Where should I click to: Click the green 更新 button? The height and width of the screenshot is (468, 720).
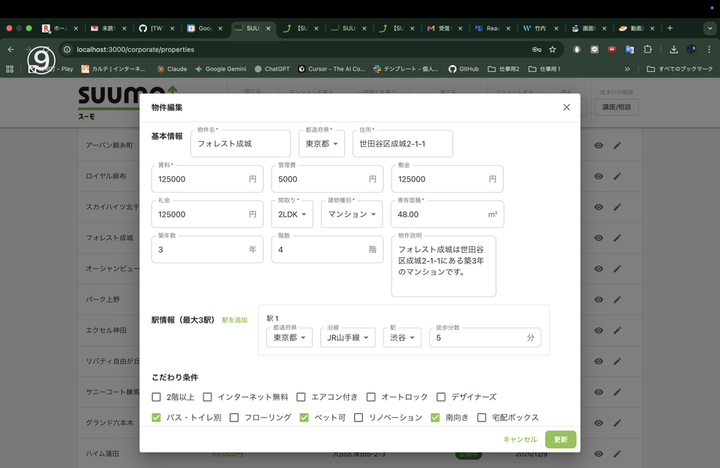560,439
